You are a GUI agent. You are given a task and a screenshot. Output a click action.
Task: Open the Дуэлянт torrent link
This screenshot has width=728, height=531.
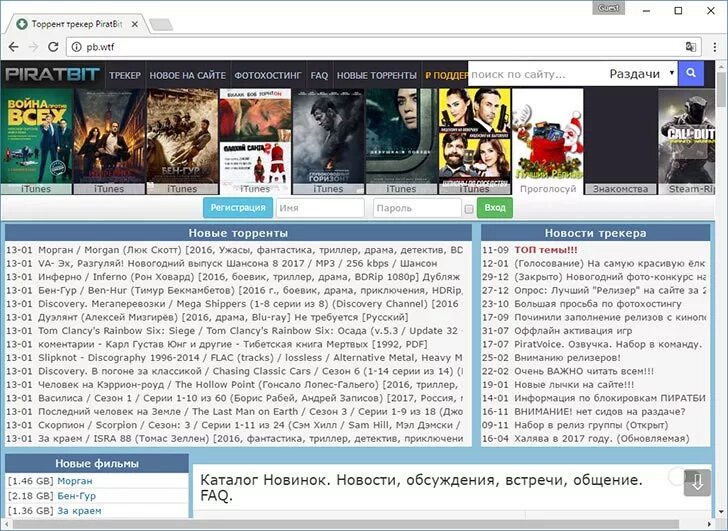pyautogui.click(x=223, y=317)
